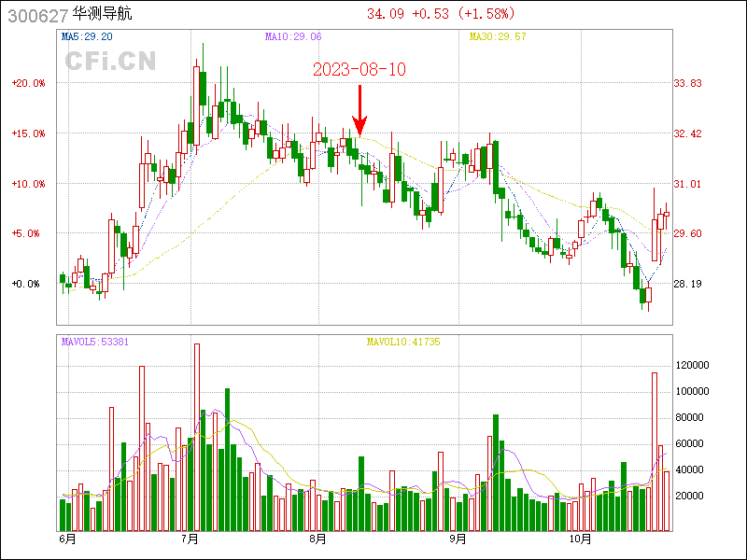
Task: Click the 100000 volume axis value
Action: [693, 391]
